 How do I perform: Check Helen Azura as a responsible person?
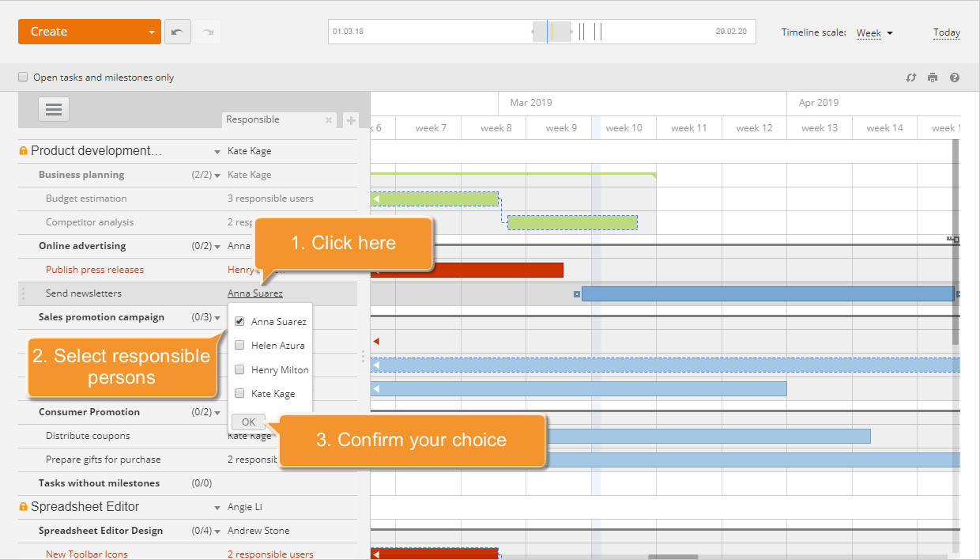239,345
